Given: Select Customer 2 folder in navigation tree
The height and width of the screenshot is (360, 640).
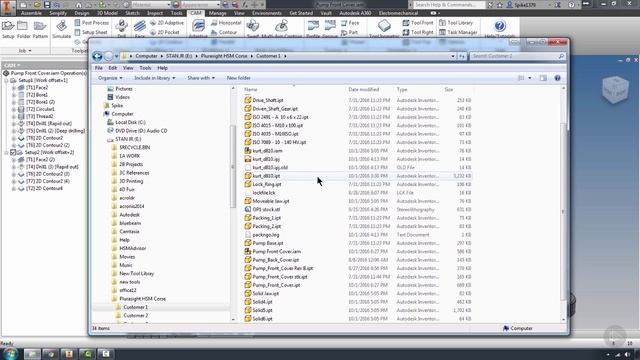Looking at the screenshot, I should 135,316.
